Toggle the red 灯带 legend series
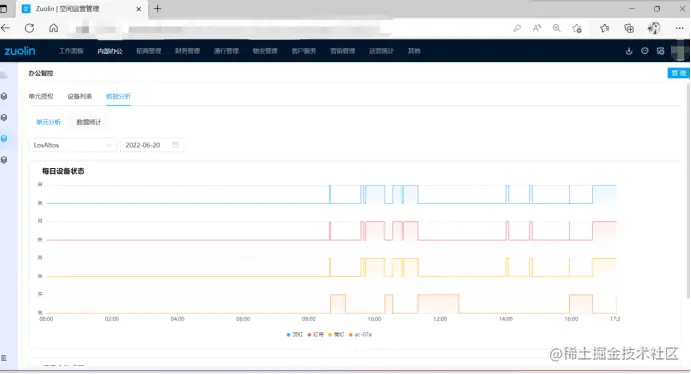691x374 pixels. pos(316,335)
